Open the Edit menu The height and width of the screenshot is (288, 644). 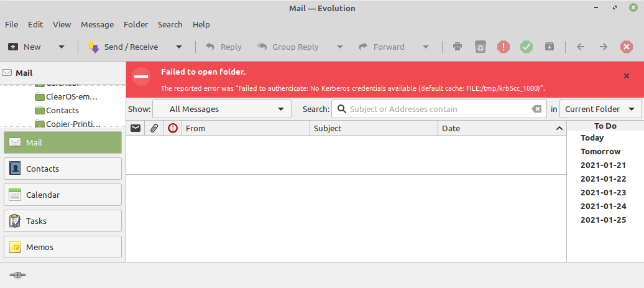tap(35, 25)
